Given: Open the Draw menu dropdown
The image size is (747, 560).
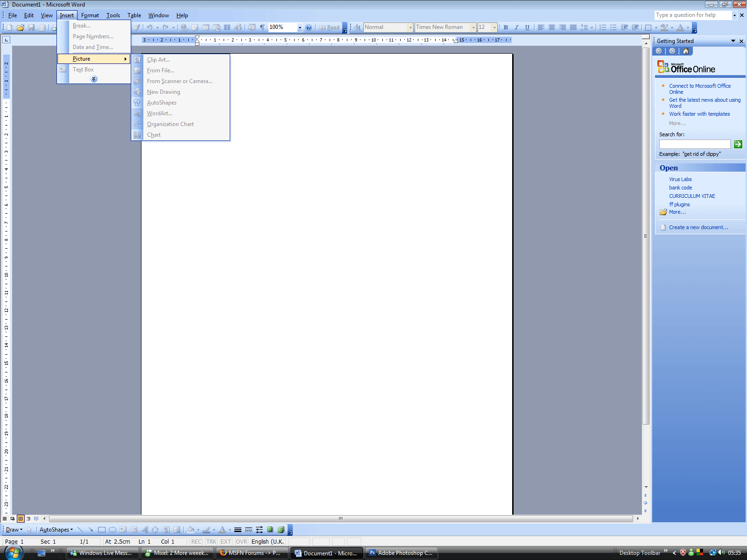Looking at the screenshot, I should [14, 530].
